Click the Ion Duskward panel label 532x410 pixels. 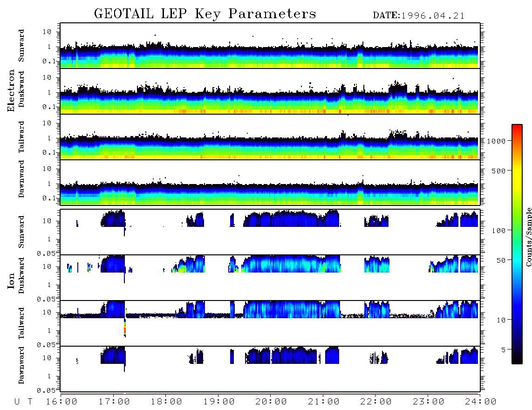pos(21,276)
